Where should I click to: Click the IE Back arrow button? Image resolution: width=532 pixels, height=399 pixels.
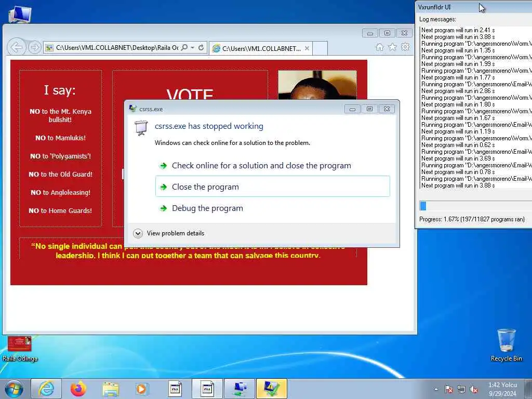[x=16, y=47]
